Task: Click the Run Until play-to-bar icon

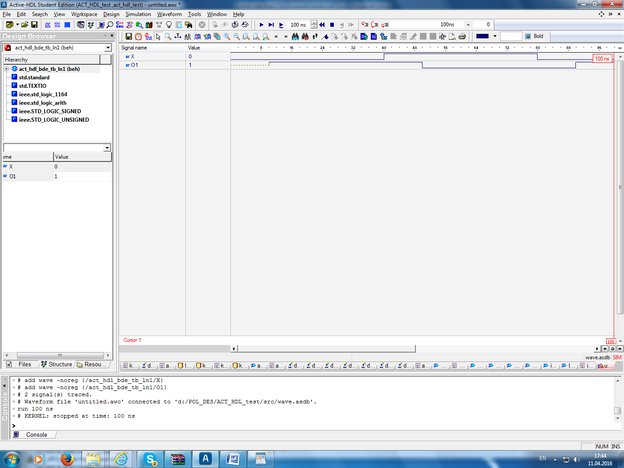Action: click(x=271, y=25)
